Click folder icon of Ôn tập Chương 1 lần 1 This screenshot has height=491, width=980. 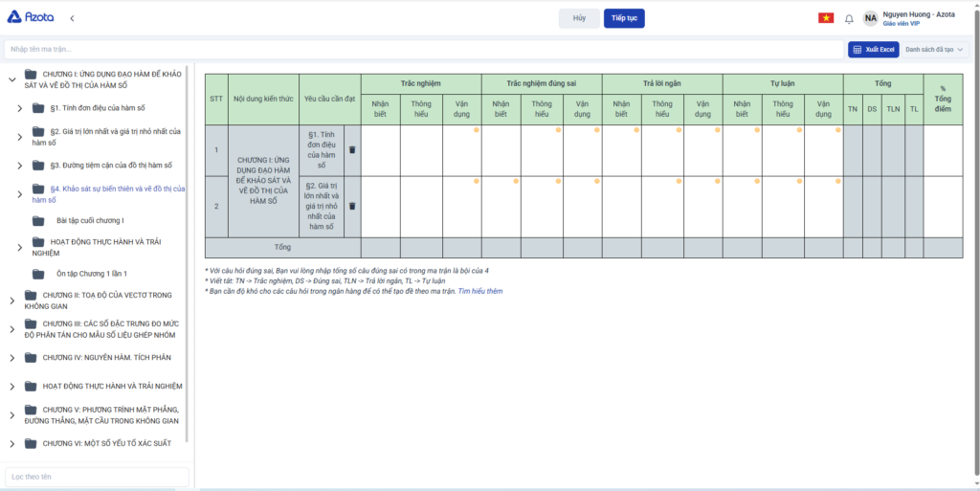(39, 273)
